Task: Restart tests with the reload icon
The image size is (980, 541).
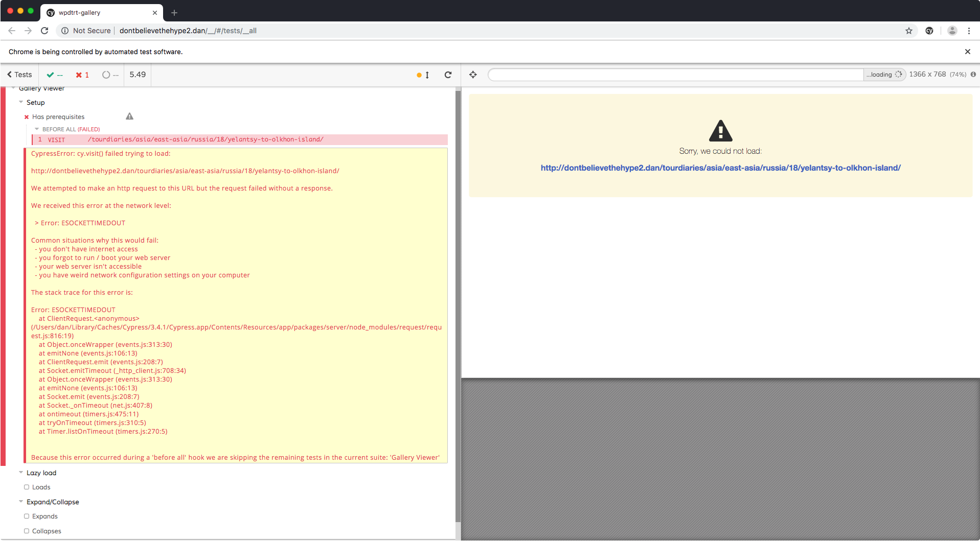Action: 448,75
